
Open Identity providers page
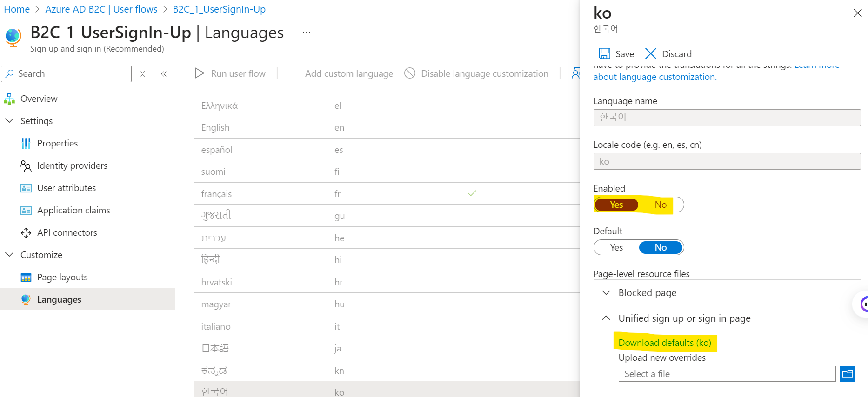pyautogui.click(x=72, y=165)
